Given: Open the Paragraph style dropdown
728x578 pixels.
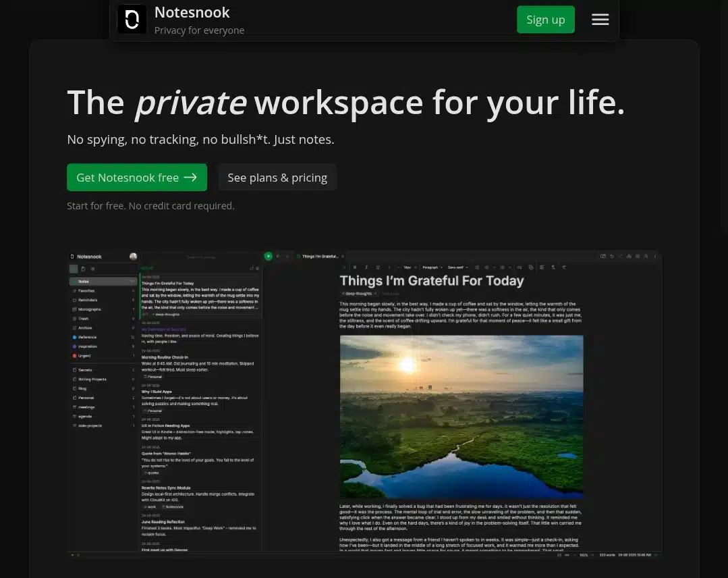Looking at the screenshot, I should coord(432,267).
